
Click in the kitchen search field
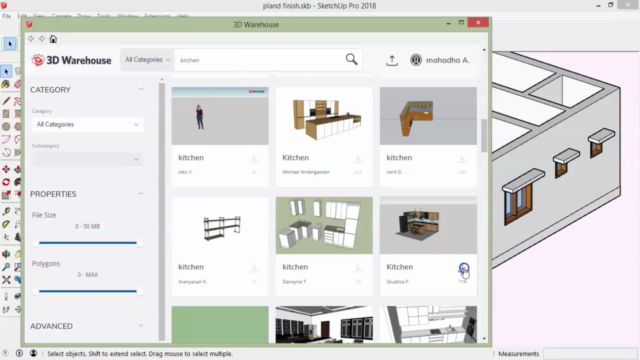(260, 60)
